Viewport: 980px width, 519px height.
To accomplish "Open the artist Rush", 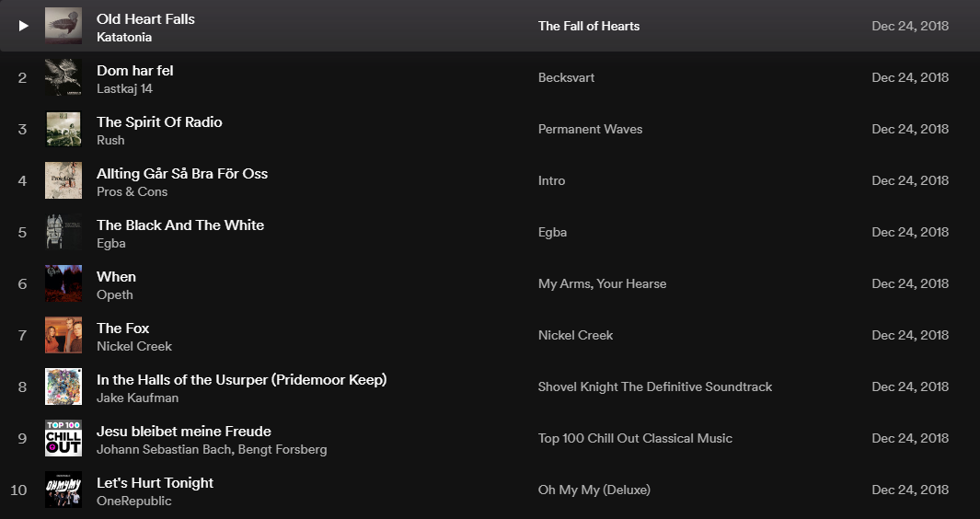I will tap(110, 141).
